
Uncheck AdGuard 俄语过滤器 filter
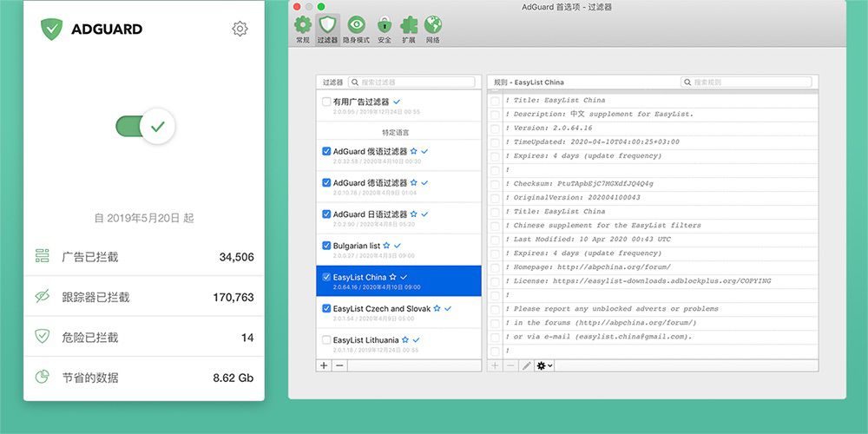click(326, 151)
